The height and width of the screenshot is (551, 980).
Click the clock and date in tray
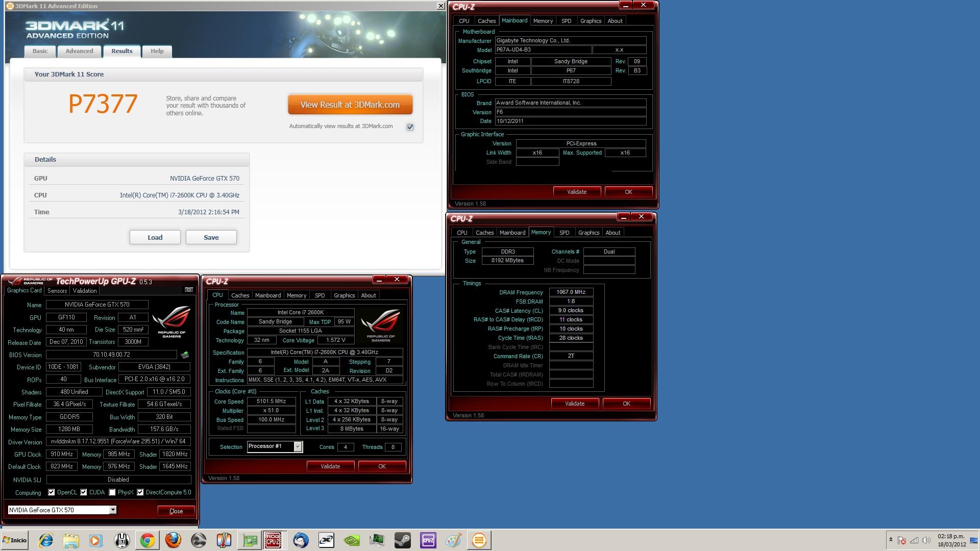coord(951,540)
